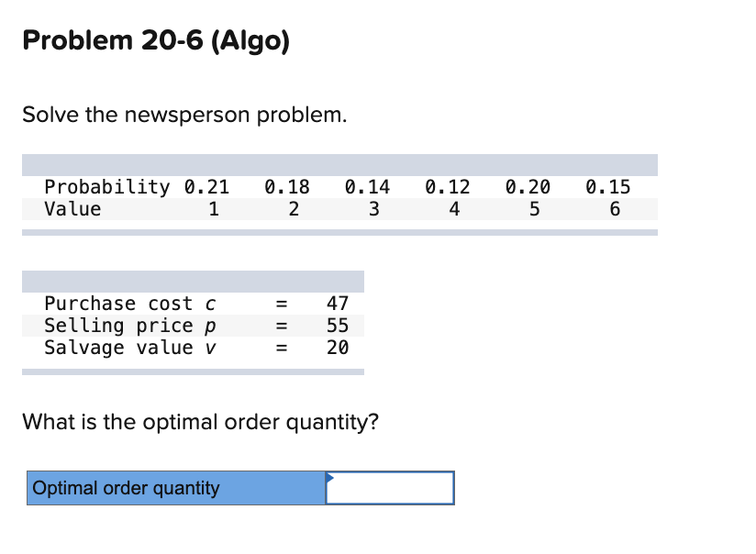
Task: Select the value 55 in the cost table
Action: 338,325
